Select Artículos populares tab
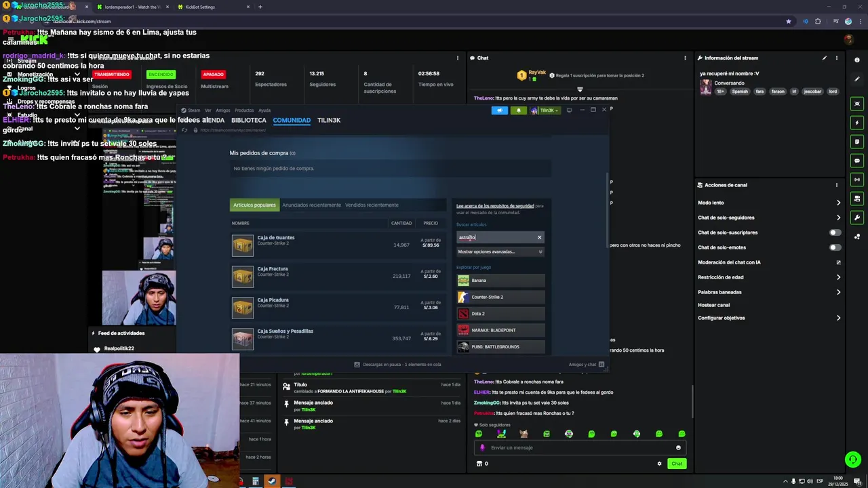The image size is (868, 488). (x=254, y=205)
